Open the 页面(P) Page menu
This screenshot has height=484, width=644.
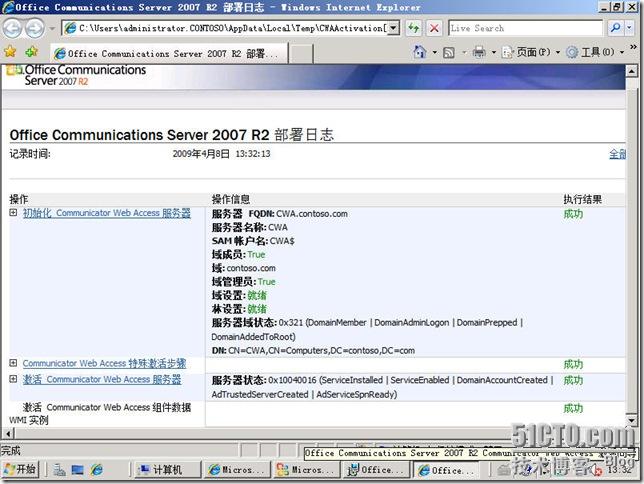(x=531, y=52)
